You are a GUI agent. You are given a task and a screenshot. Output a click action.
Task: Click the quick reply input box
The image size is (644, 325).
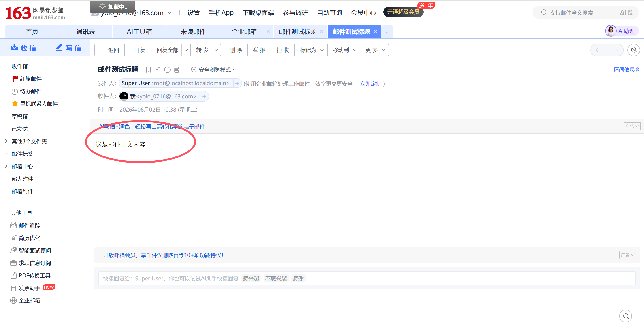(367, 278)
